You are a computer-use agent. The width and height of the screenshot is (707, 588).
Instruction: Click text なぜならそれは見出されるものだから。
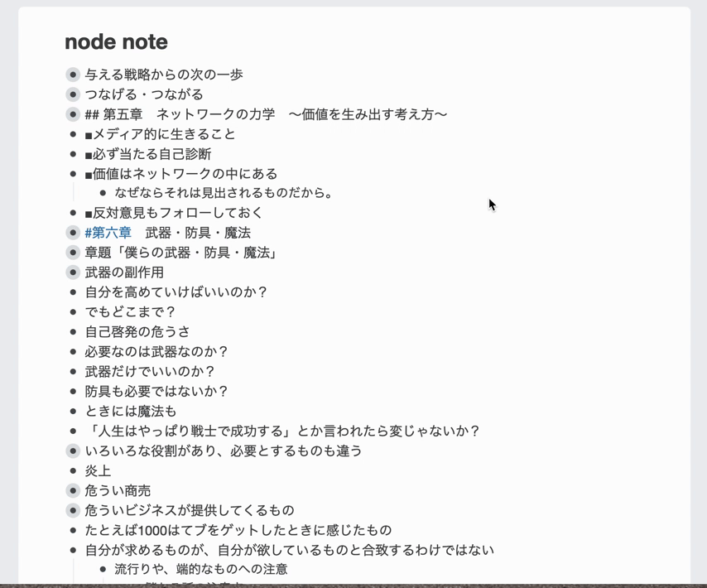(x=224, y=193)
